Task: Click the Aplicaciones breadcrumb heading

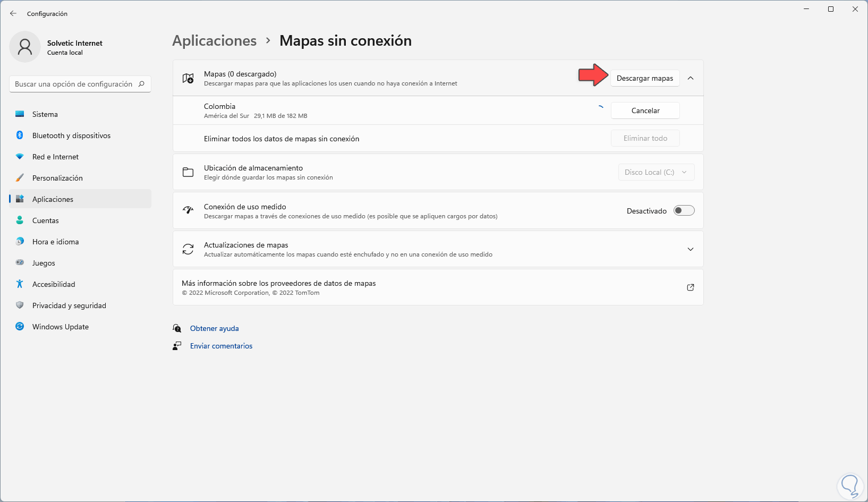Action: pos(214,41)
